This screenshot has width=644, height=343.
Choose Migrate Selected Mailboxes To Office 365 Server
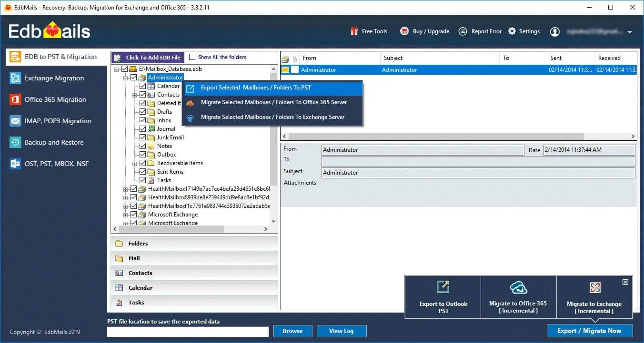pyautogui.click(x=273, y=103)
